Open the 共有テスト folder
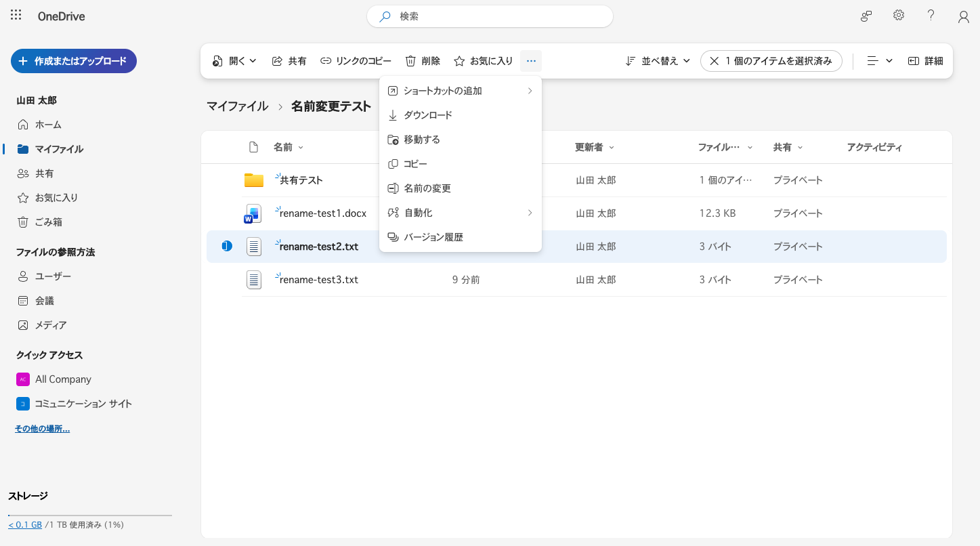The image size is (980, 546). point(301,180)
